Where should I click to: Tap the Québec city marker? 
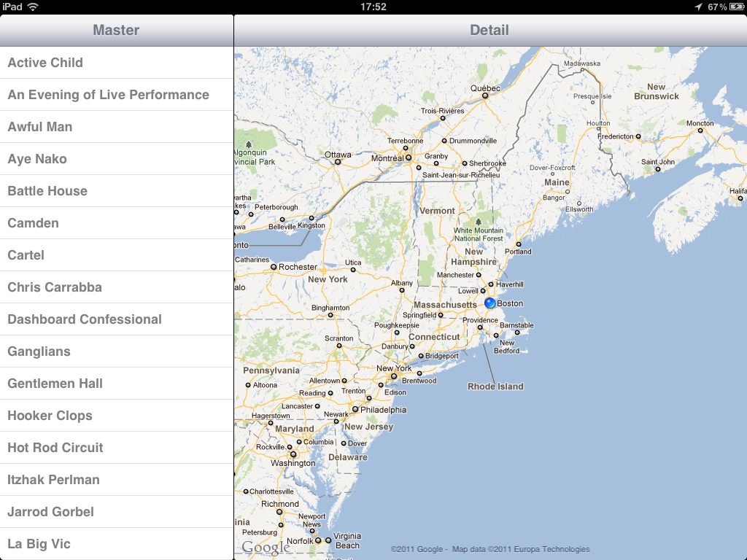[485, 96]
